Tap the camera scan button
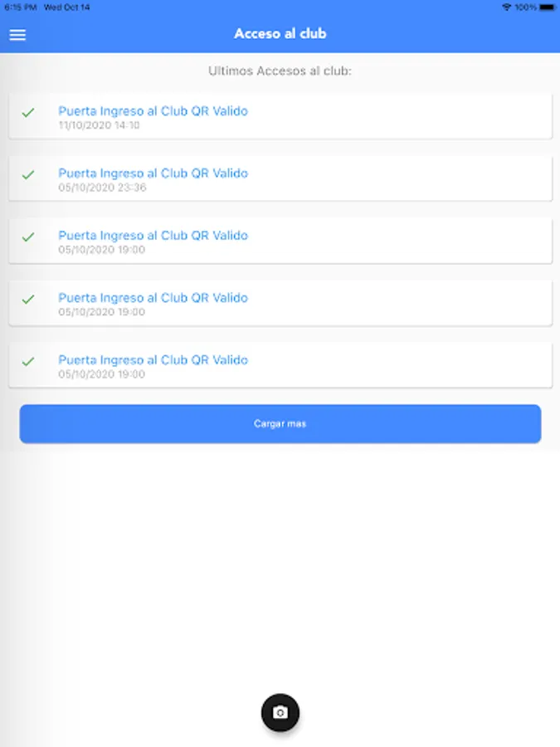The width and height of the screenshot is (560, 747). point(280,712)
